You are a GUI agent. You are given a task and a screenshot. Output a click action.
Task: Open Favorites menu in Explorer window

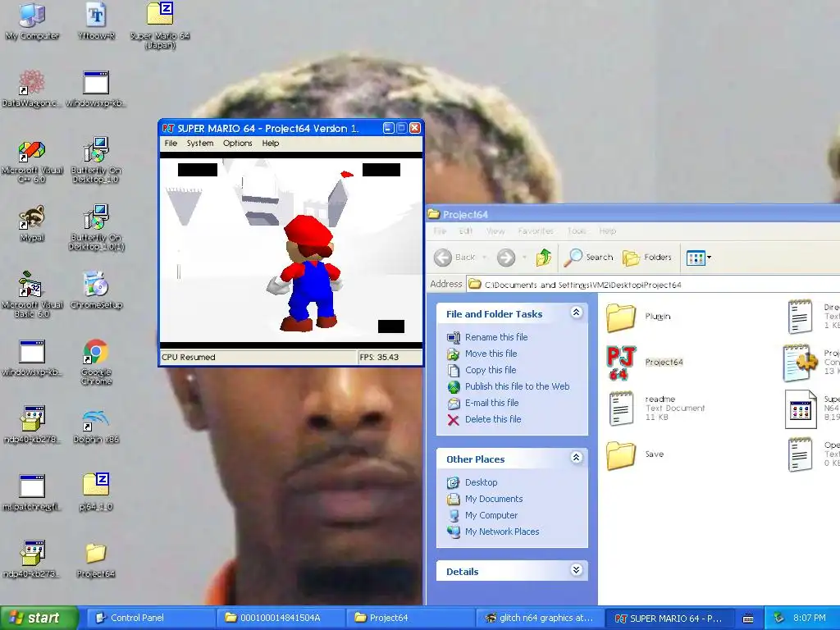[536, 231]
